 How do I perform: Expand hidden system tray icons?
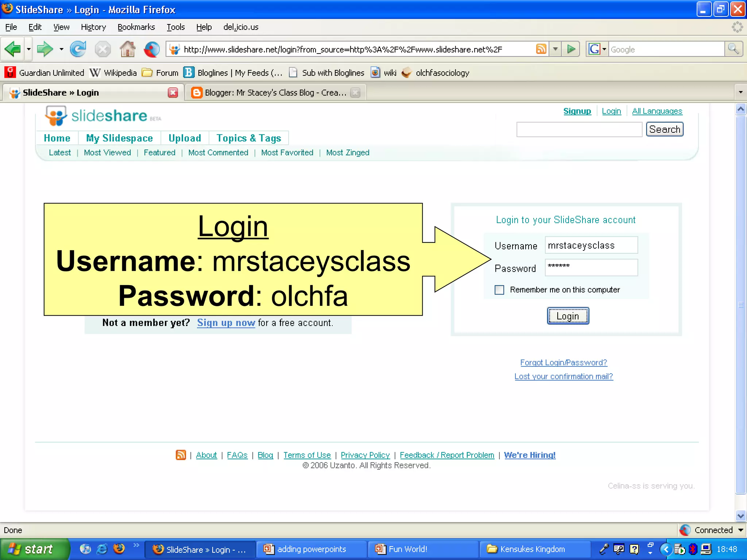pyautogui.click(x=666, y=549)
